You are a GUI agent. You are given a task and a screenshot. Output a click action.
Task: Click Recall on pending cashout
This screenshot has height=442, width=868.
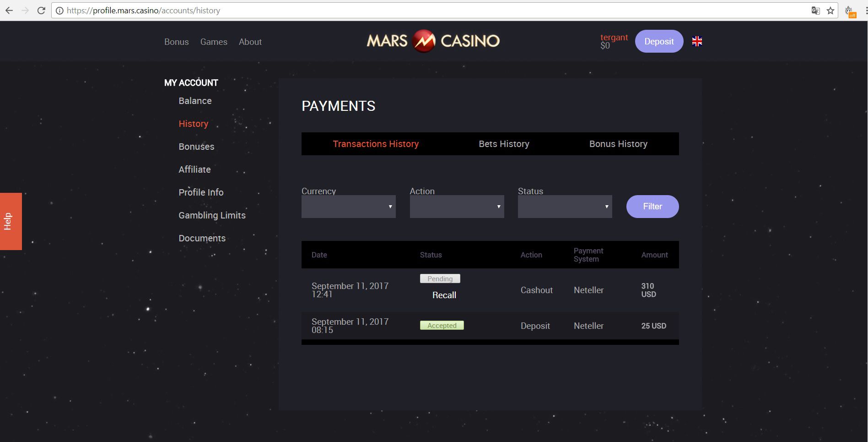pyautogui.click(x=444, y=295)
